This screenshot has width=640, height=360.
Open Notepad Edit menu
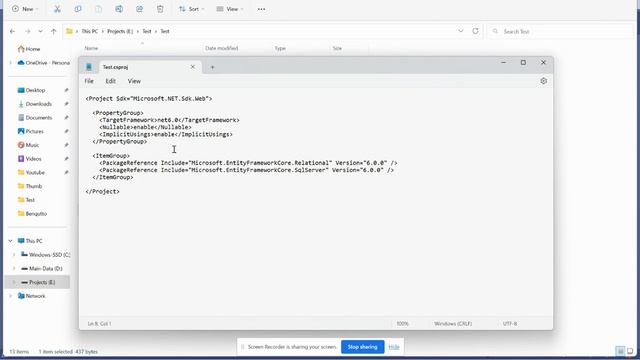click(111, 81)
